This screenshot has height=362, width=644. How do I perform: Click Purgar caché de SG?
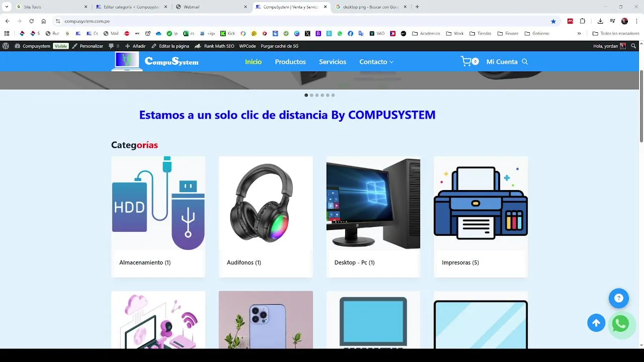pos(279,46)
